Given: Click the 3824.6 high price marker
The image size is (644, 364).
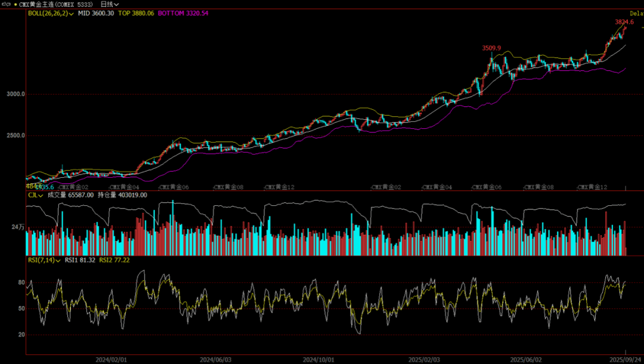Looking at the screenshot, I should pos(624,22).
